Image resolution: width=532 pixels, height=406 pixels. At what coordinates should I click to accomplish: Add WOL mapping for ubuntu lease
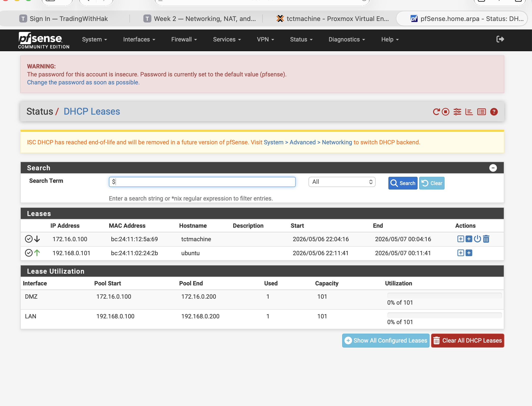click(x=469, y=253)
